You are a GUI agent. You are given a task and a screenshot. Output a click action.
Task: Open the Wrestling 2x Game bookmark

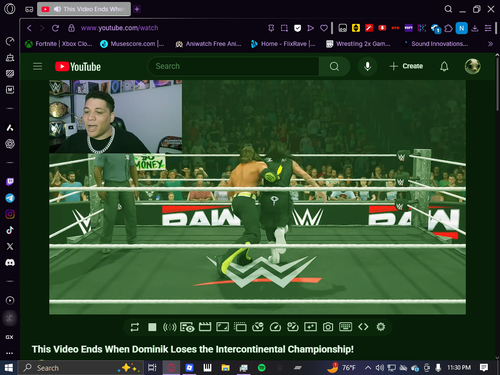(x=358, y=44)
